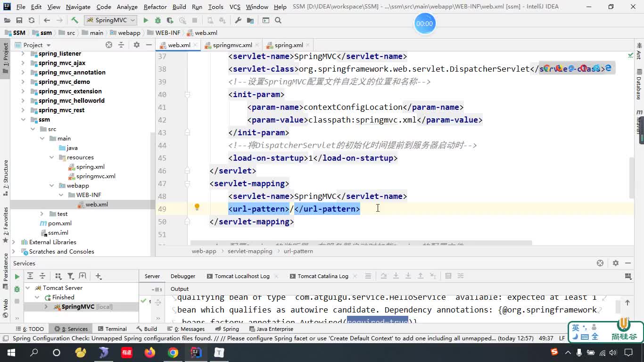The image size is (644, 362).
Task: Click the yellow intention lightbulb on line 49
Action: tap(197, 207)
